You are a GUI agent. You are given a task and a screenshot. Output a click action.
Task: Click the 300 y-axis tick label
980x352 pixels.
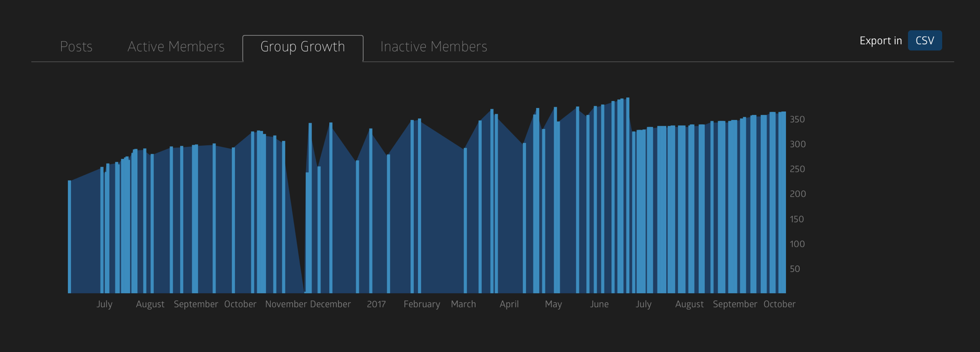(x=797, y=144)
